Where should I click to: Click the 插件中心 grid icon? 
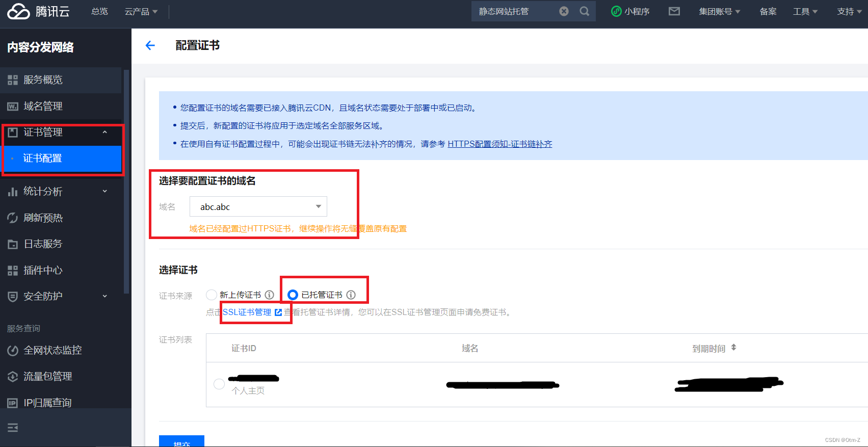tap(13, 271)
